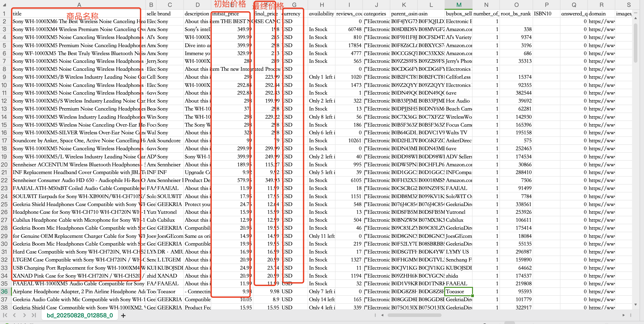Click the 'parent_asin' header cell
Viewport: 644px width, 324px height.
404,13
